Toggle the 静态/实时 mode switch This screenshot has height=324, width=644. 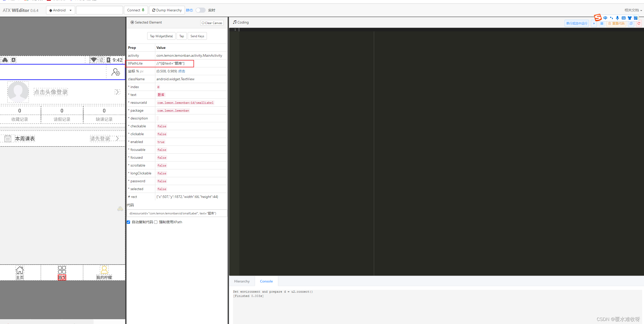tap(200, 10)
